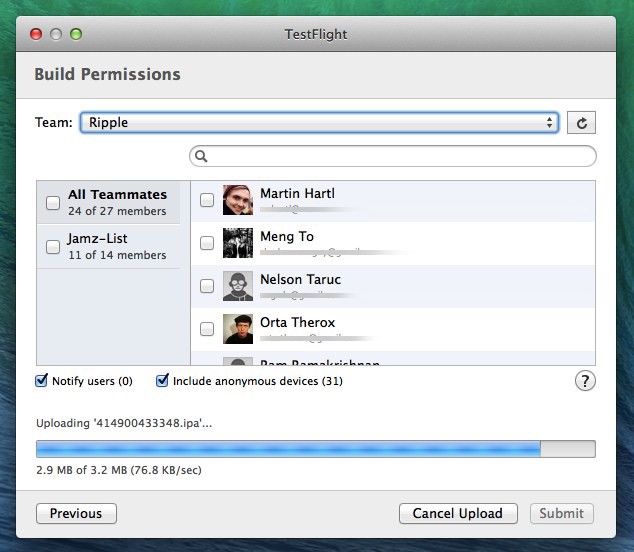Select the Jamz-List distribution list row
This screenshot has width=634, height=552.
(108, 247)
